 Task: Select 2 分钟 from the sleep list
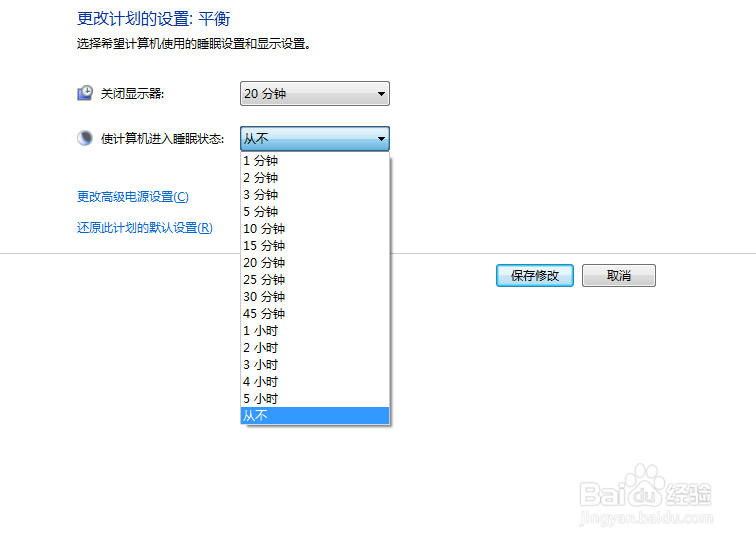click(x=315, y=177)
